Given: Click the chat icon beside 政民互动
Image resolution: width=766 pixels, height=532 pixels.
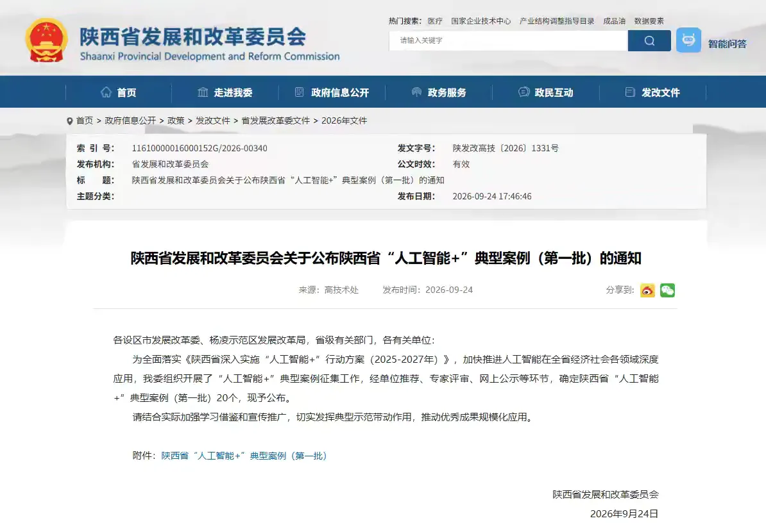Looking at the screenshot, I should tap(523, 92).
